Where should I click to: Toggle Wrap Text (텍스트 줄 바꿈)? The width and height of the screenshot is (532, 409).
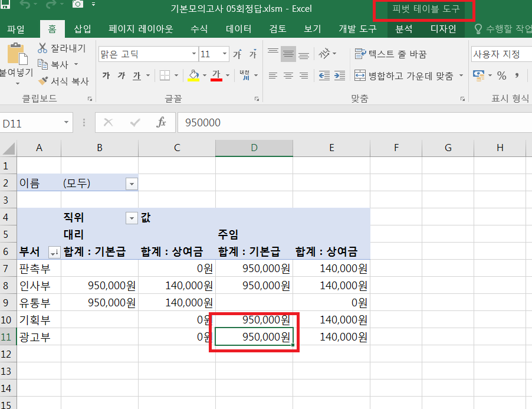coord(389,54)
